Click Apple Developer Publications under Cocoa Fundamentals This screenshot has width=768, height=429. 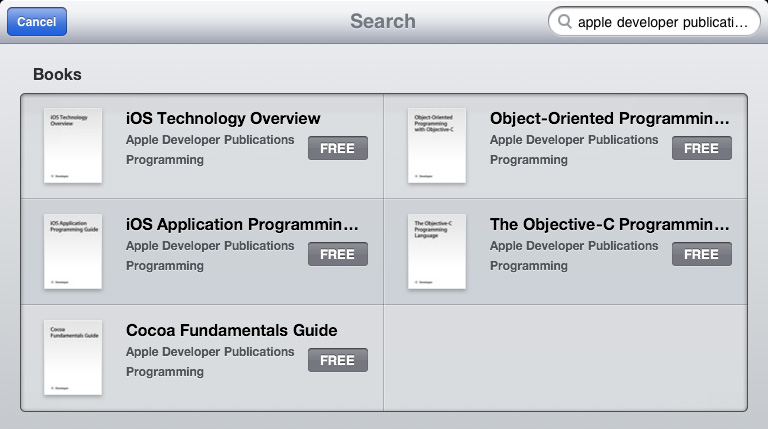[210, 352]
